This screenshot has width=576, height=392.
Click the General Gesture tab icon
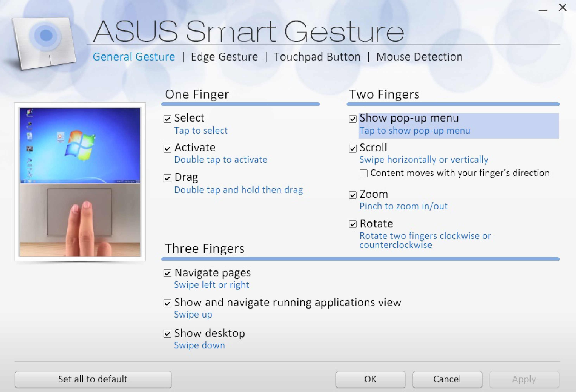pyautogui.click(x=134, y=56)
